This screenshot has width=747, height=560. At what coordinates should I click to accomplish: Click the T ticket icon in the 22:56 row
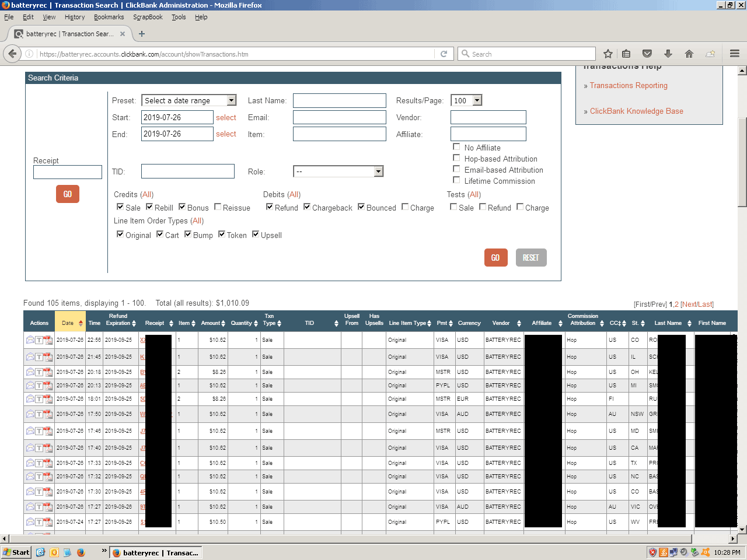39,339
